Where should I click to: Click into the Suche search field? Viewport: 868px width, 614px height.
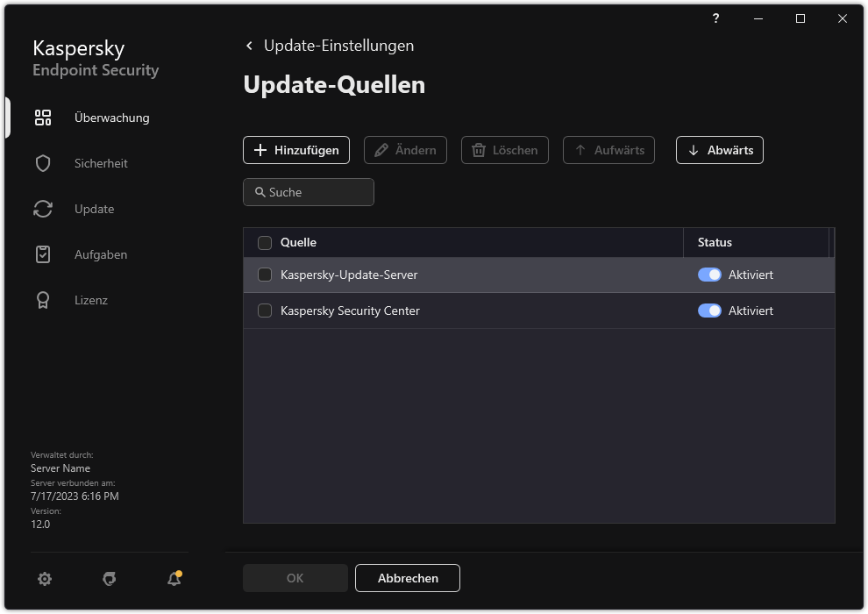(x=309, y=192)
